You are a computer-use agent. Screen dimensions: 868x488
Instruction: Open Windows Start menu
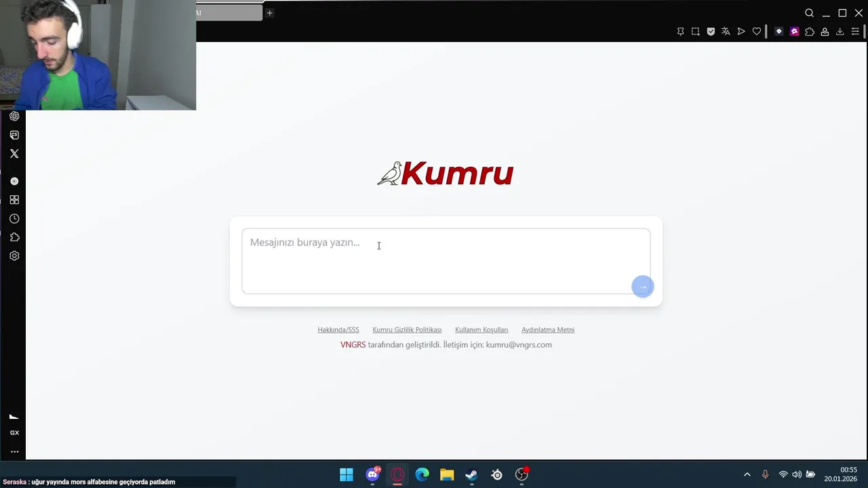[347, 474]
